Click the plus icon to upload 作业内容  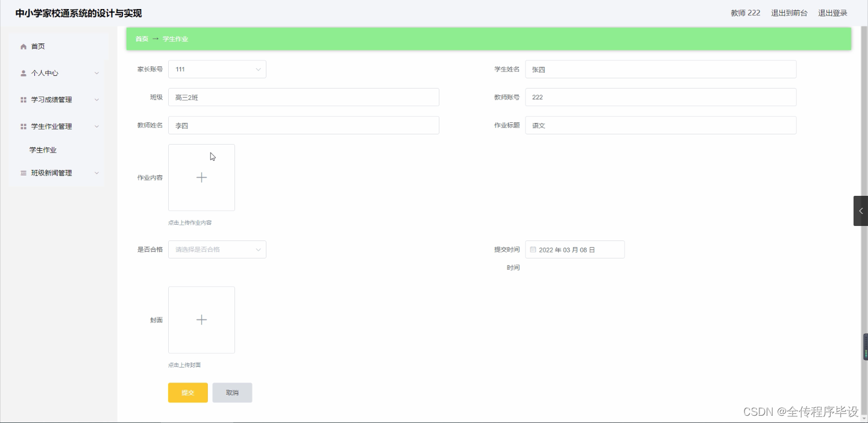[201, 177]
